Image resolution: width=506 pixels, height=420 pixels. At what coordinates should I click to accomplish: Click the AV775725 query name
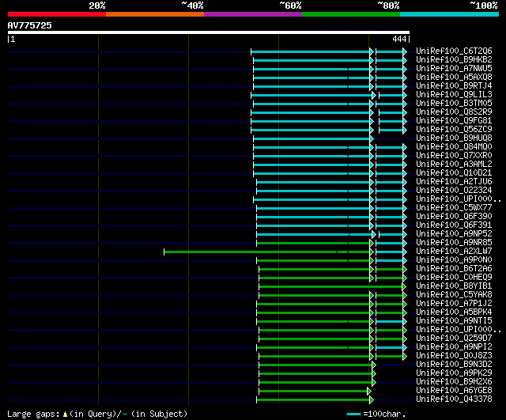[30, 25]
